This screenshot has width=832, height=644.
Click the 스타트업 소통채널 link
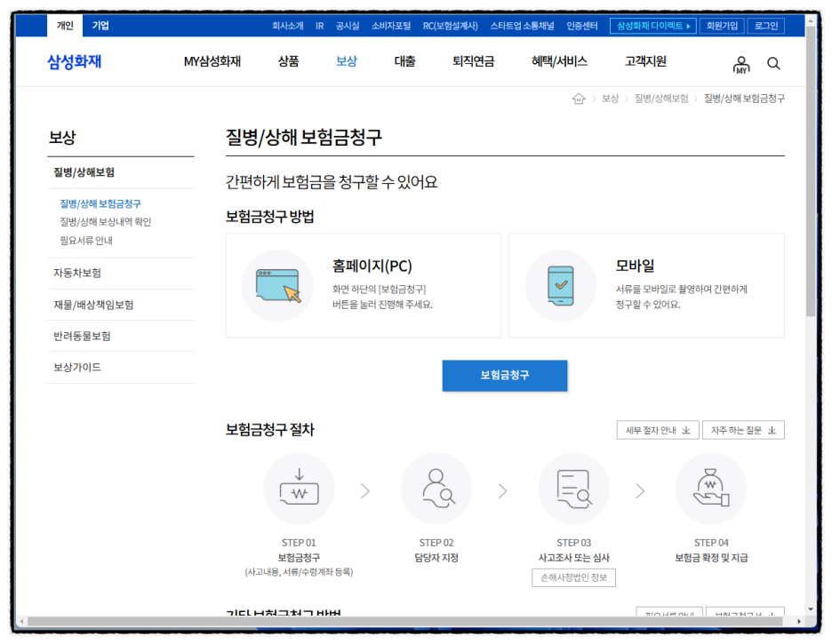coord(522,26)
